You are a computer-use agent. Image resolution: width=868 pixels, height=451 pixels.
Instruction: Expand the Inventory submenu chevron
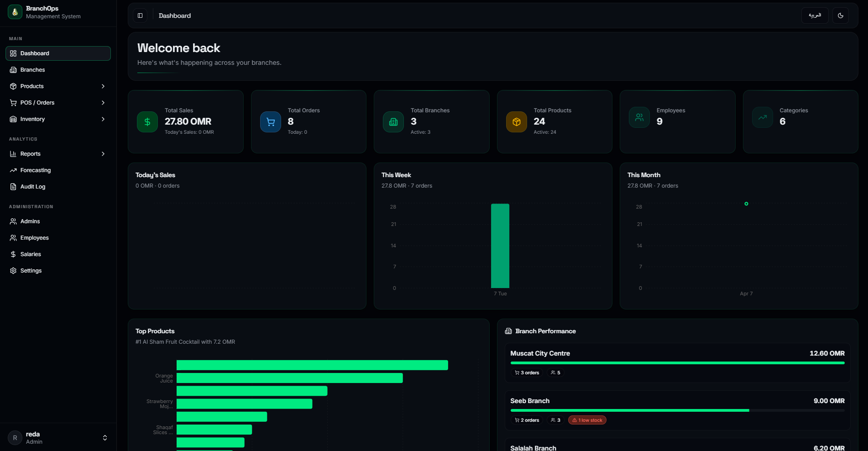[103, 119]
